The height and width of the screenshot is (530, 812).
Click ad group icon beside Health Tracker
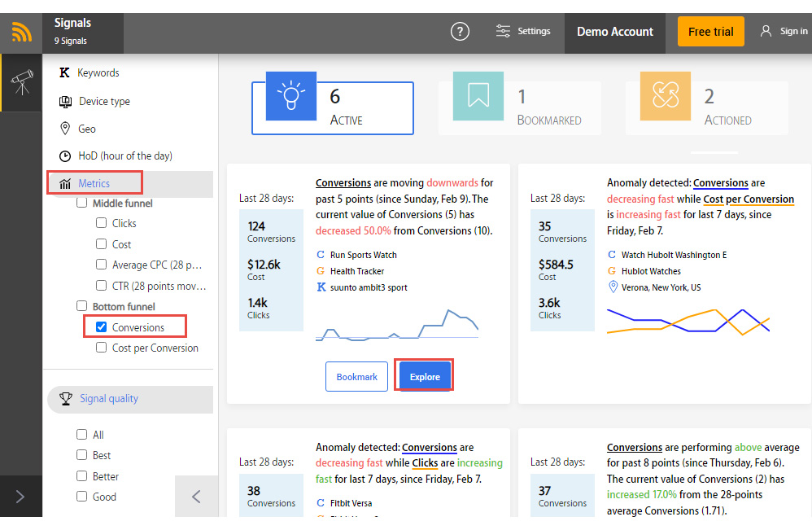[321, 271]
